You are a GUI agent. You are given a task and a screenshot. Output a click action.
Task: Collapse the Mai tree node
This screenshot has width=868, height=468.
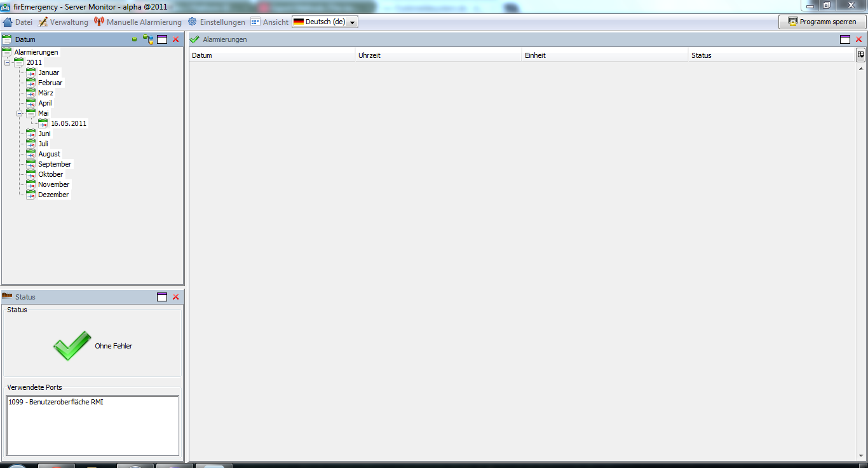pos(19,113)
